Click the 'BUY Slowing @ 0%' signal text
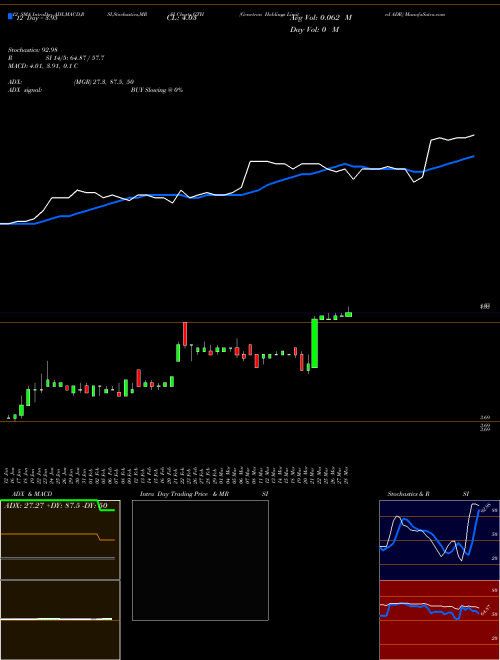500x660 pixels. [157, 90]
